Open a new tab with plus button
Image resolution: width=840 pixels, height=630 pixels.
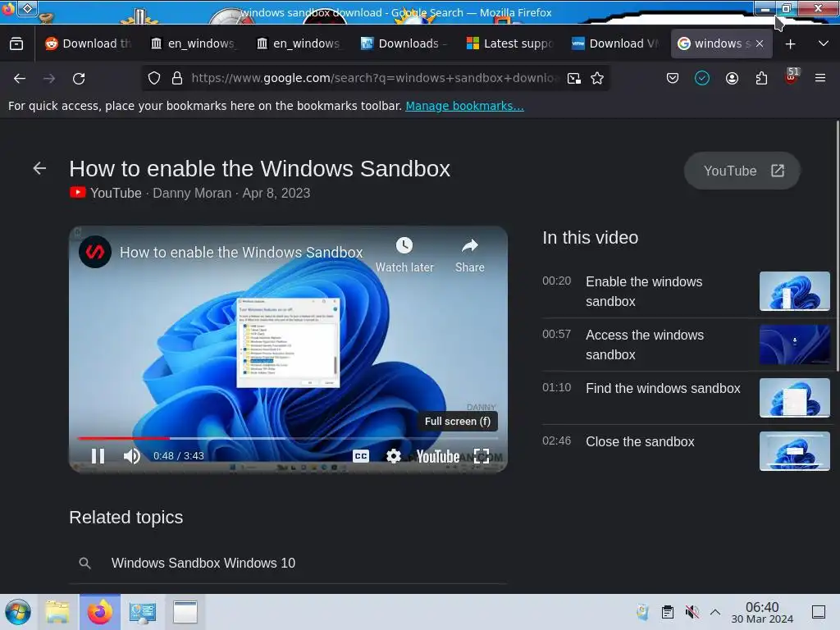[790, 44]
